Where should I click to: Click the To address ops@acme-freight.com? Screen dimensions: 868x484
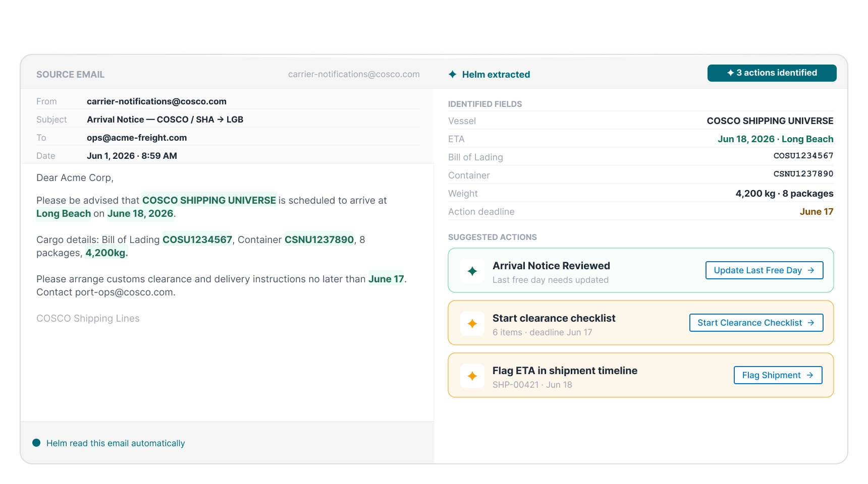(137, 138)
